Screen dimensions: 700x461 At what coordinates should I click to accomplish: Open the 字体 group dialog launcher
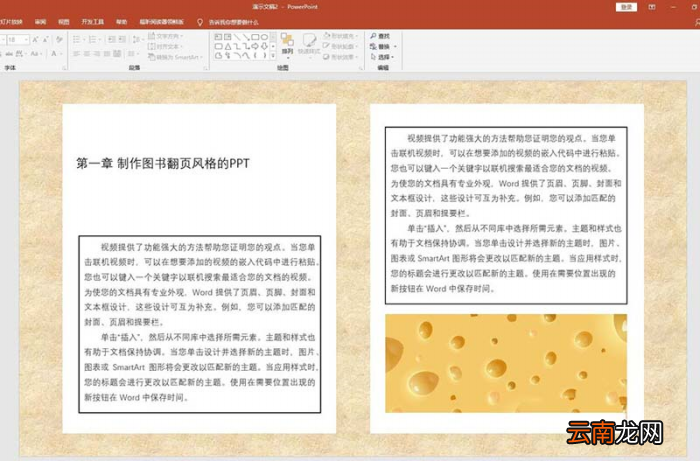(x=65, y=68)
